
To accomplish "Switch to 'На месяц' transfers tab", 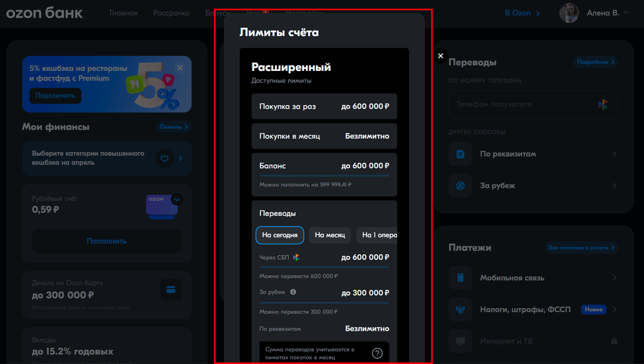I will (x=330, y=235).
